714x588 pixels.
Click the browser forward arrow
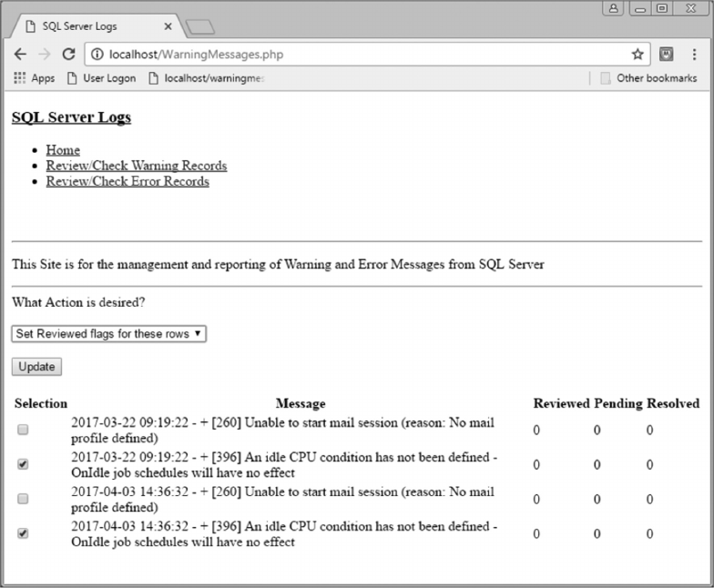pos(45,55)
